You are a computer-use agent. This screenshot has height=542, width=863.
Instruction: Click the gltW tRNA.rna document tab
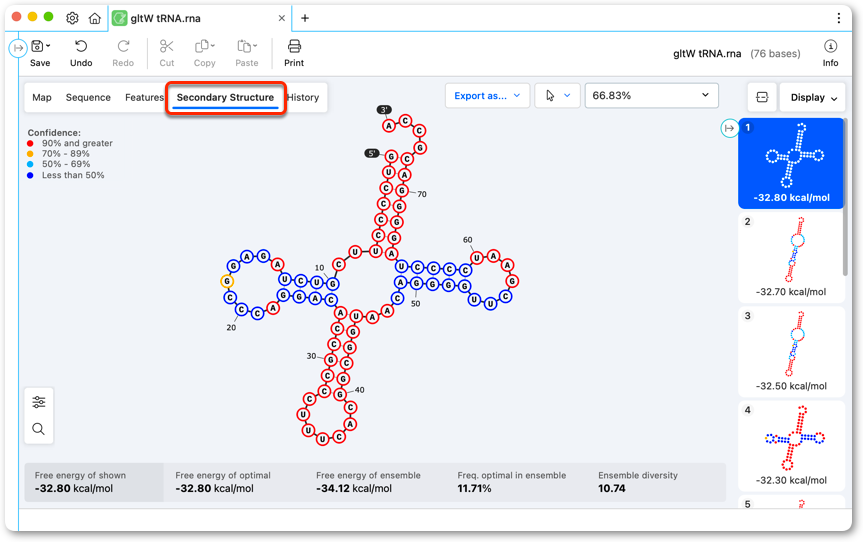[x=200, y=18]
